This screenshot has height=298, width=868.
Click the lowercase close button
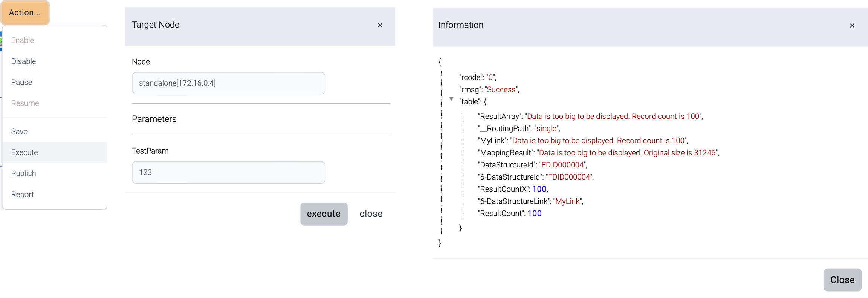tap(371, 214)
